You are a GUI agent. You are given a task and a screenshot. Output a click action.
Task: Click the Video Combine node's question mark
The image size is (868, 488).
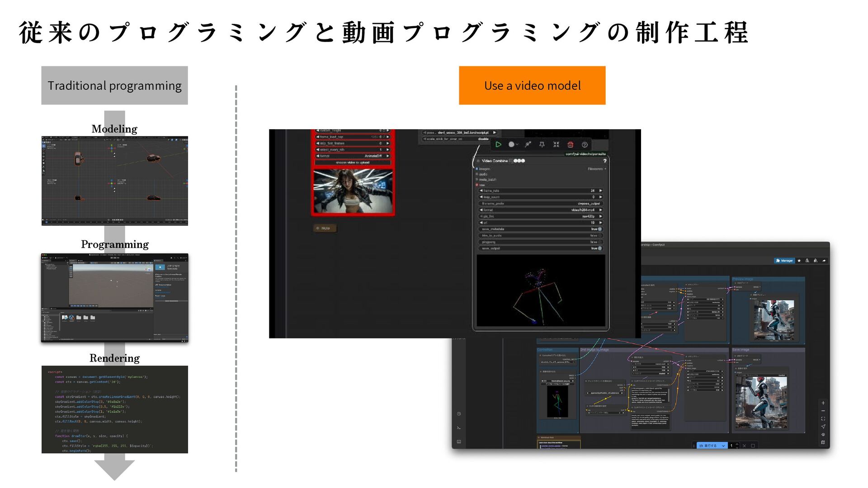point(604,161)
